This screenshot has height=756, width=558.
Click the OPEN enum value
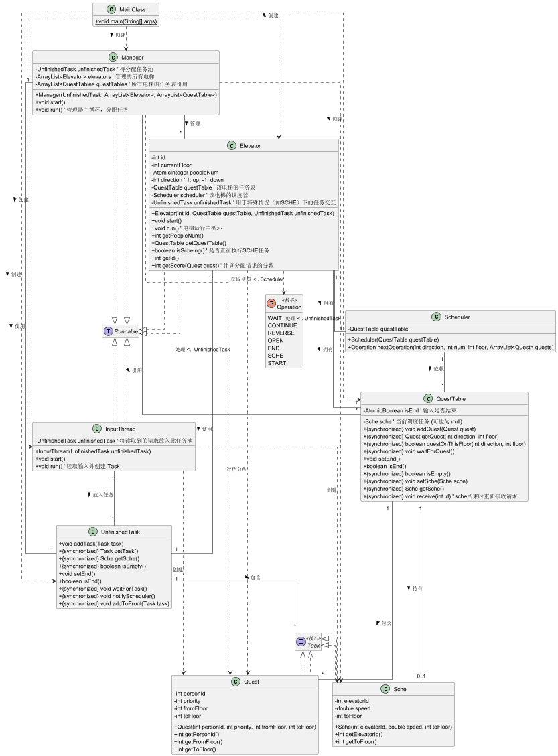(275, 340)
